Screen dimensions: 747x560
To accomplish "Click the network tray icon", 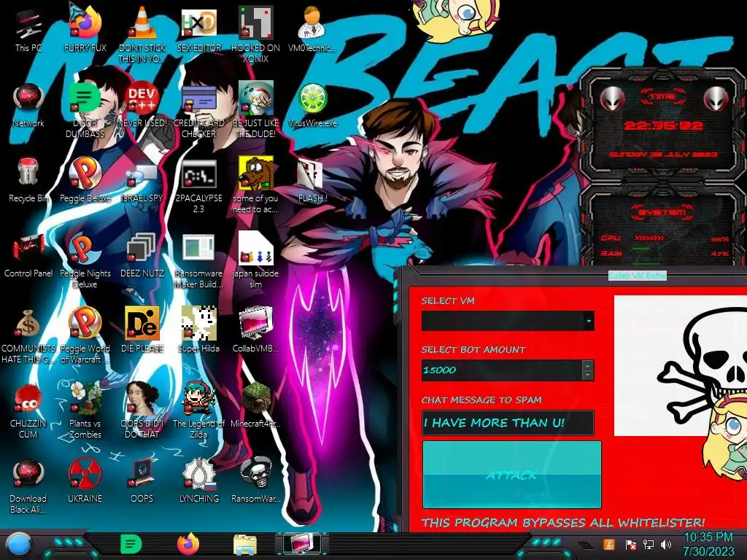I will pos(648,544).
